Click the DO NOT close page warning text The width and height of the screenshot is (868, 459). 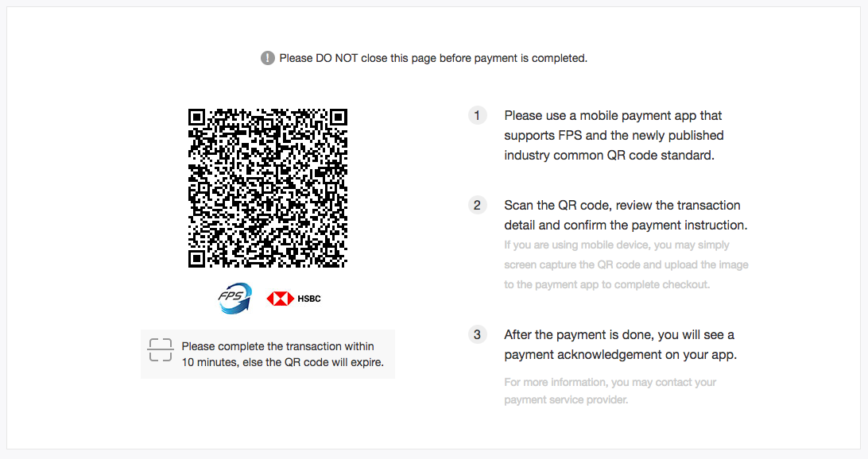coord(433,58)
